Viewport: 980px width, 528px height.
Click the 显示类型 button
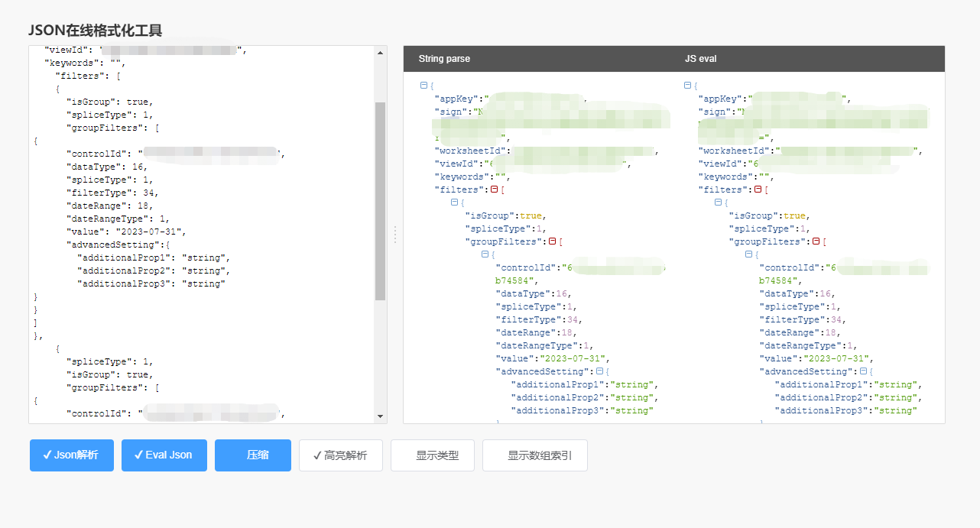tap(436, 455)
